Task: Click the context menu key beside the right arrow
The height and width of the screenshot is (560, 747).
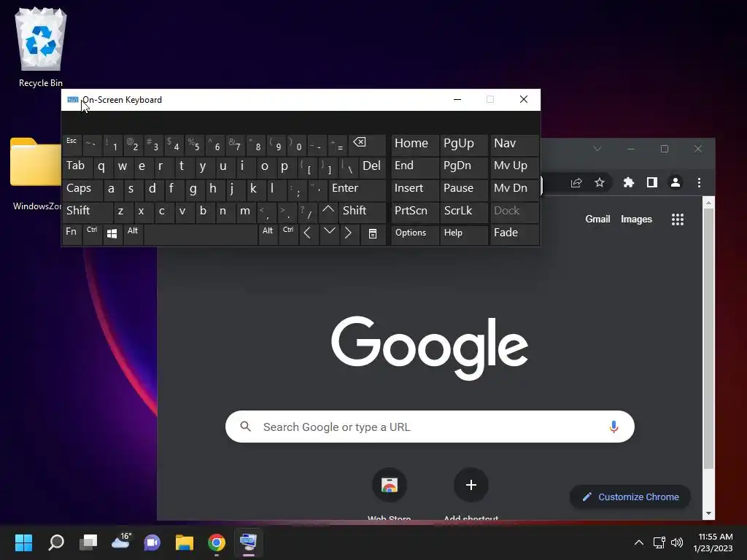Action: [373, 234]
